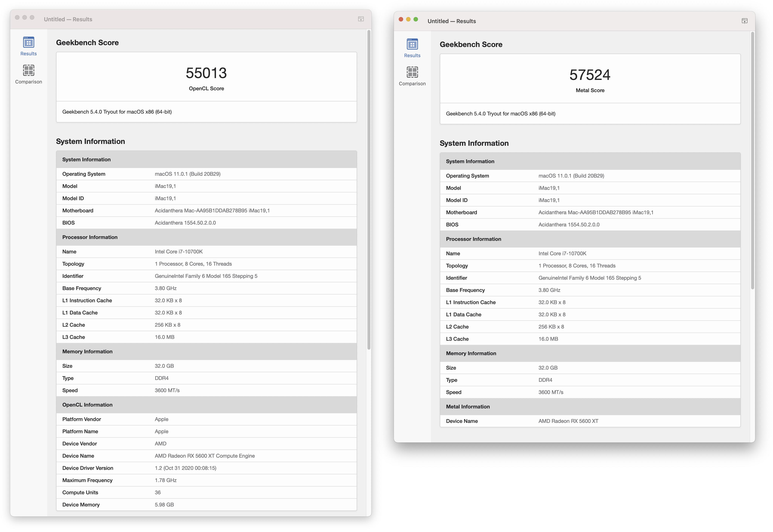
Task: Click the 'OpenCL Information' section header
Action: 87,405
